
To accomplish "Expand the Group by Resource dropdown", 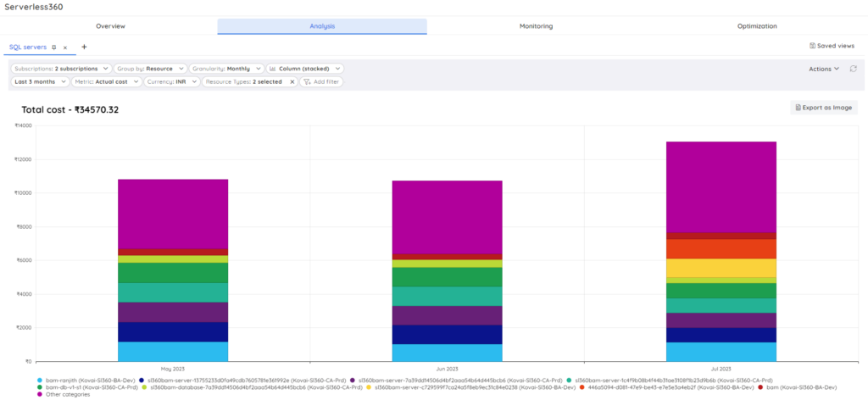I will point(150,68).
